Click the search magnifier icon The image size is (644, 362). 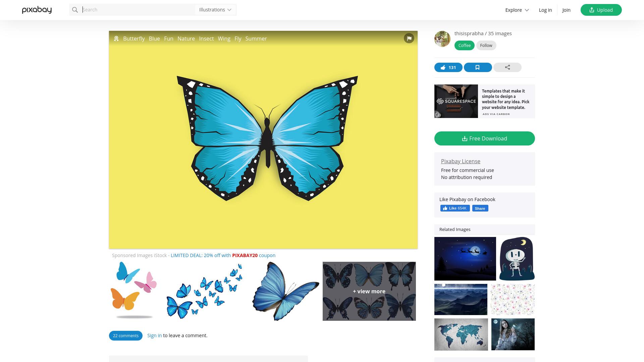tap(75, 10)
